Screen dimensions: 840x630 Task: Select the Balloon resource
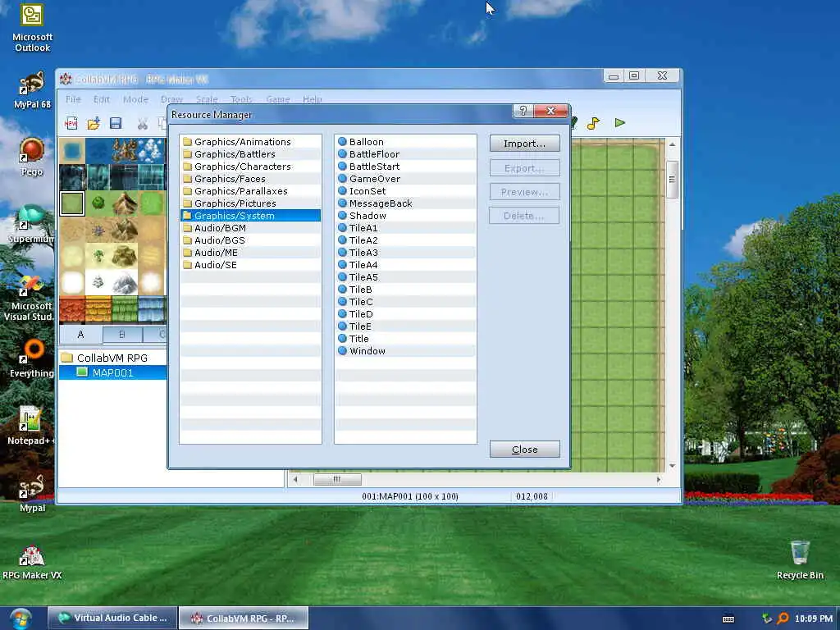(405, 142)
